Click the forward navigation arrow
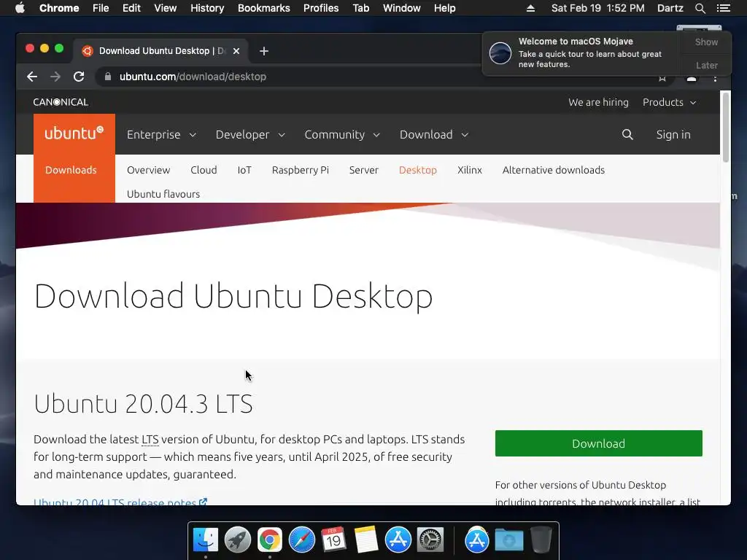This screenshot has height=560, width=747. pos(55,77)
